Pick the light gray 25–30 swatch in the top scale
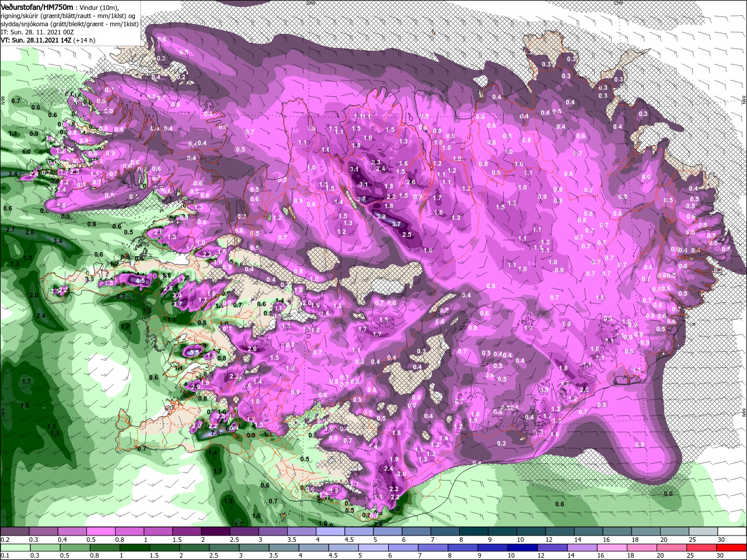This screenshot has width=747, height=560. pyautogui.click(x=703, y=531)
